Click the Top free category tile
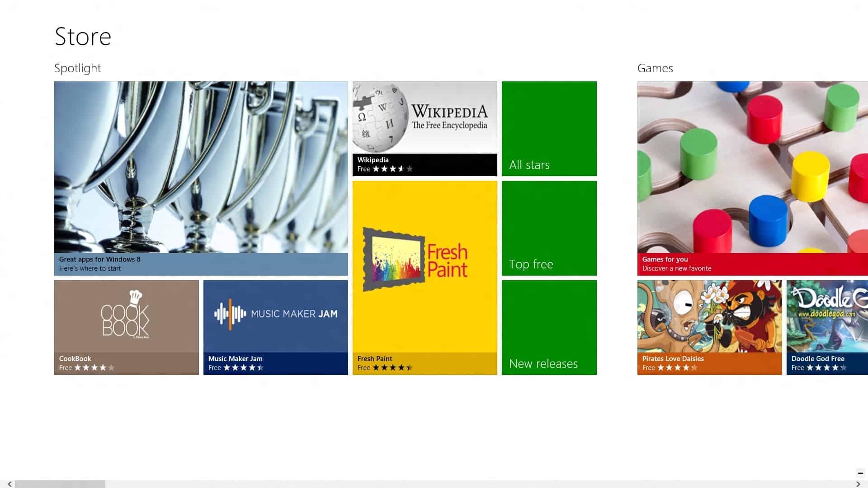The image size is (868, 488). point(549,228)
